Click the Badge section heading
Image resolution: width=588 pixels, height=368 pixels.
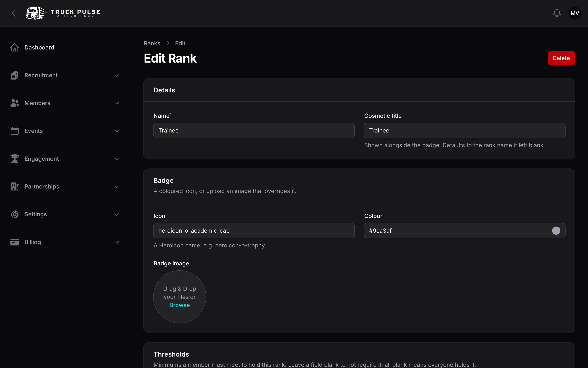click(x=164, y=180)
